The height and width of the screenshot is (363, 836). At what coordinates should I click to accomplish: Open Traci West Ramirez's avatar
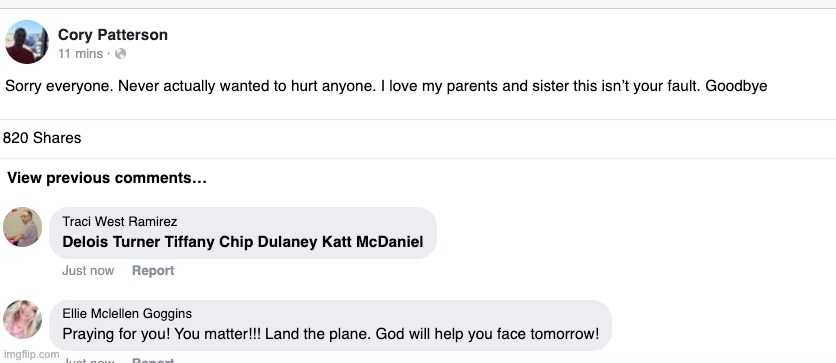[22, 227]
